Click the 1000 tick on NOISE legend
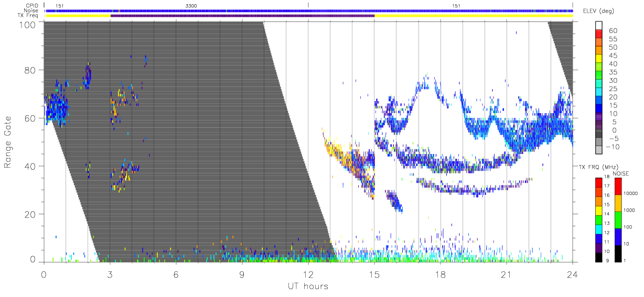The width and height of the screenshot is (644, 297). pos(630,210)
